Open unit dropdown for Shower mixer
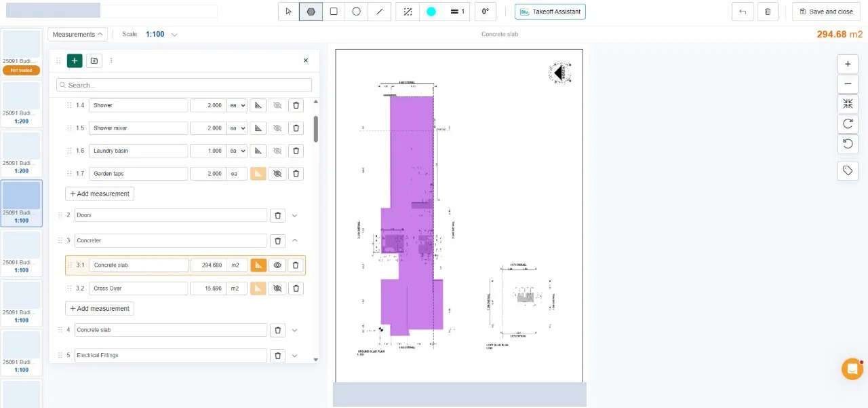This screenshot has height=408, width=868. tap(237, 128)
